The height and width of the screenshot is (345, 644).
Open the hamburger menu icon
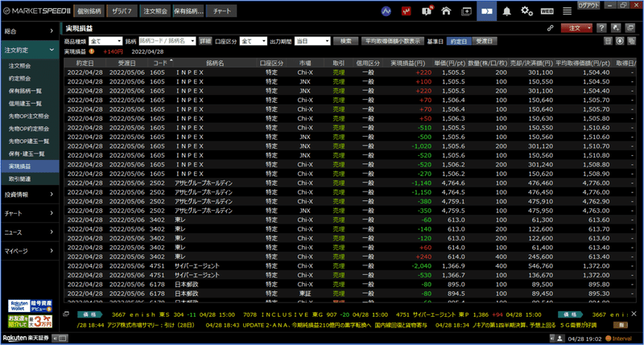click(568, 11)
